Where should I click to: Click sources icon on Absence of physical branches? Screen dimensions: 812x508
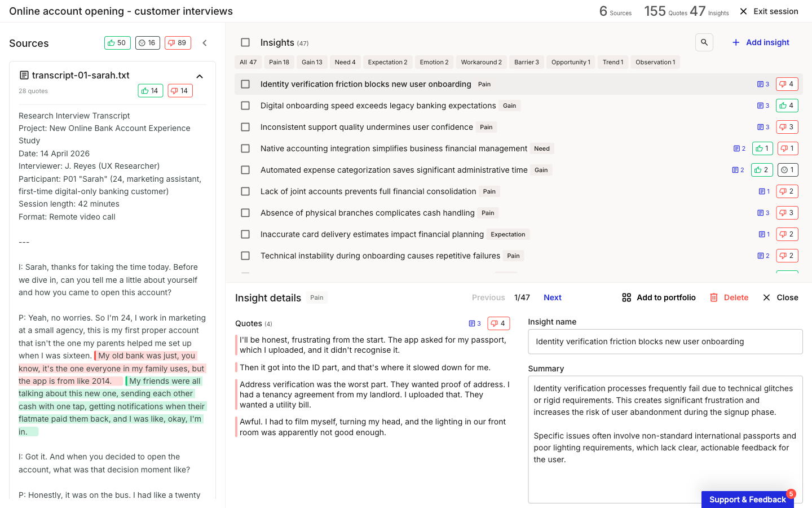click(x=764, y=213)
